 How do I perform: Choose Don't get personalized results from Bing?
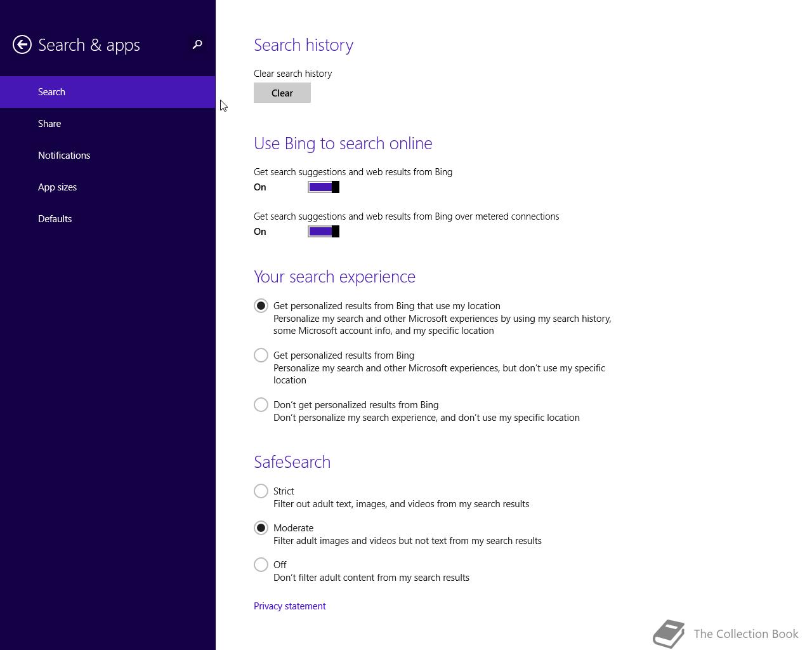261,405
